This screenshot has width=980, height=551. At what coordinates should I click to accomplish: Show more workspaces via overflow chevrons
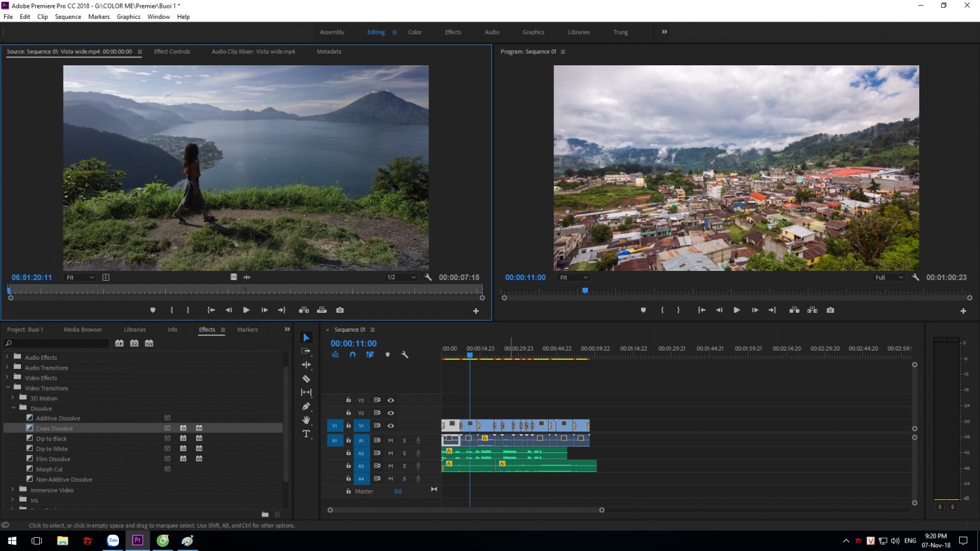point(664,32)
